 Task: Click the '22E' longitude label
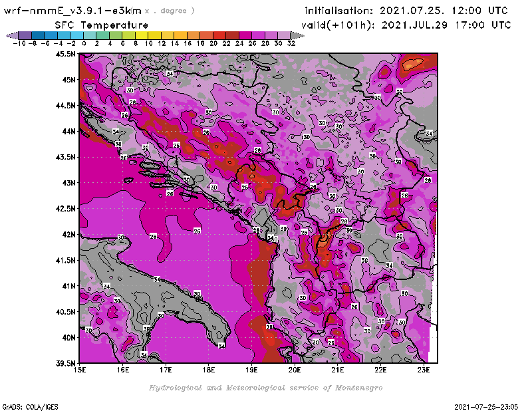click(380, 370)
